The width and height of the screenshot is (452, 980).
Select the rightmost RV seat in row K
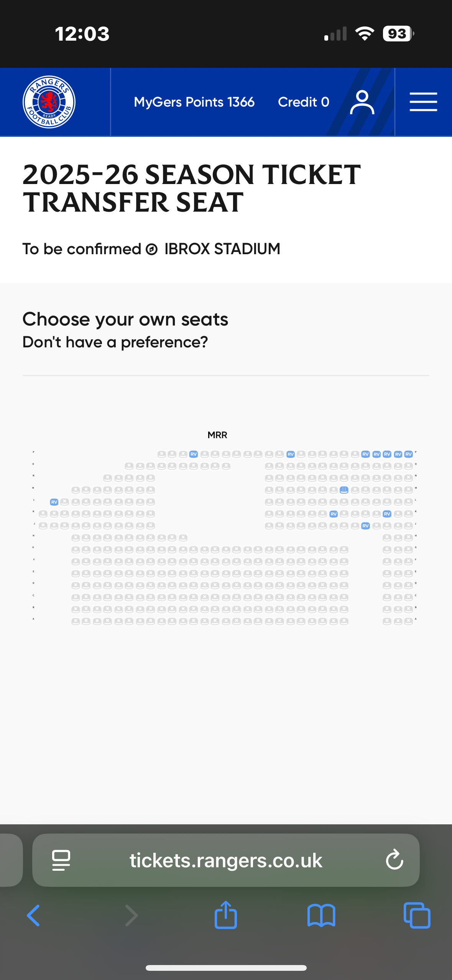point(387,514)
